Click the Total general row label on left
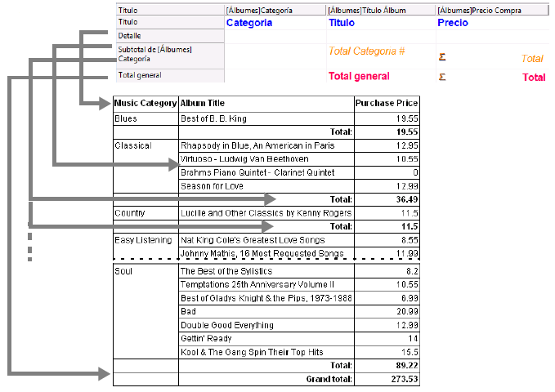Image resolution: width=555 pixels, height=392 pixels. 140,75
